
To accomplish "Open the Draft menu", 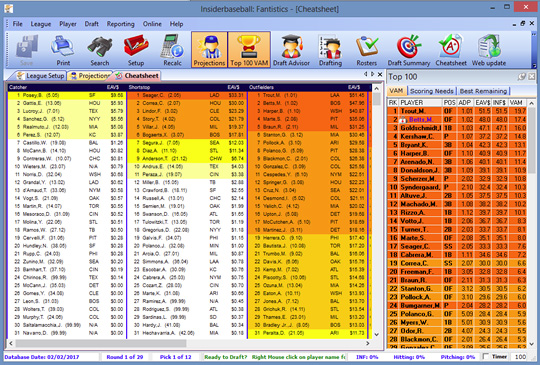I will point(92,24).
